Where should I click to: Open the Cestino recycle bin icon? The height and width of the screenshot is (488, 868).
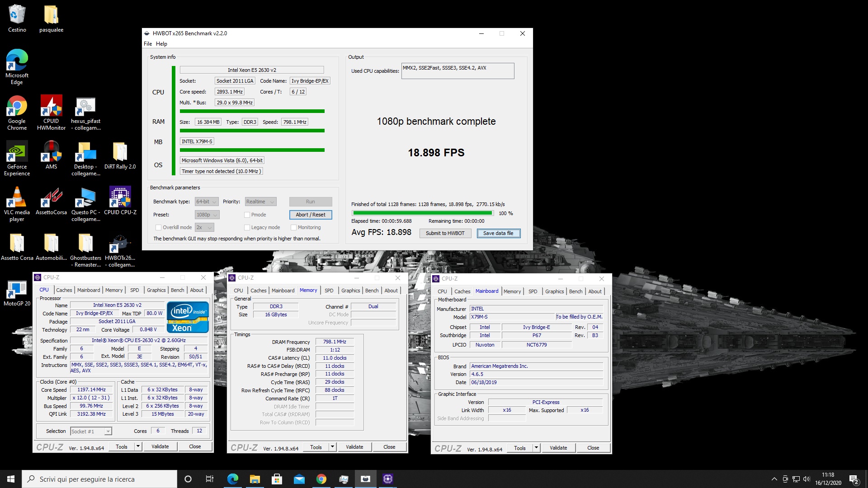[x=17, y=18]
